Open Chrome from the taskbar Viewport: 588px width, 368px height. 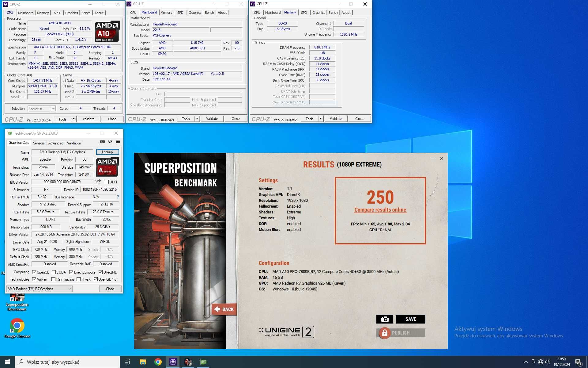coord(158,362)
